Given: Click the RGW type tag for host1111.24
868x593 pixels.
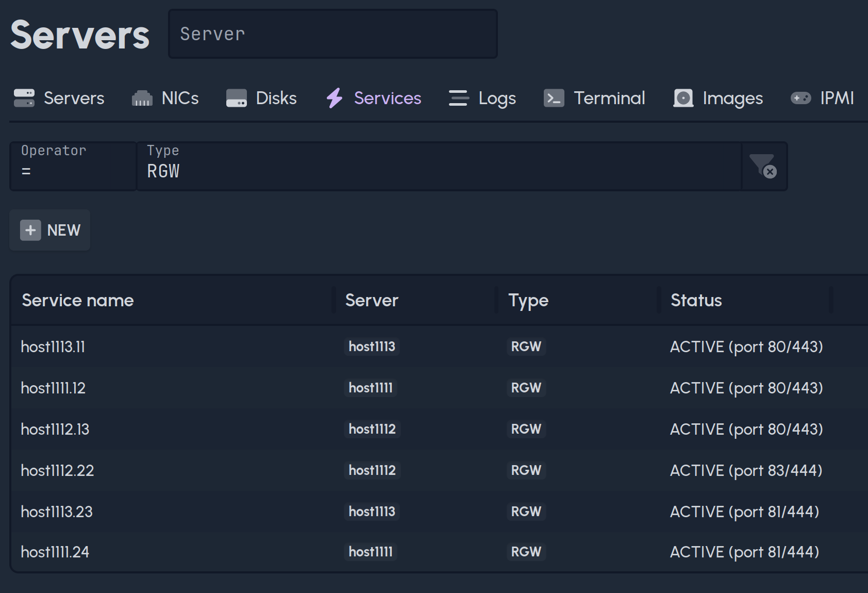Looking at the screenshot, I should click(x=526, y=552).
